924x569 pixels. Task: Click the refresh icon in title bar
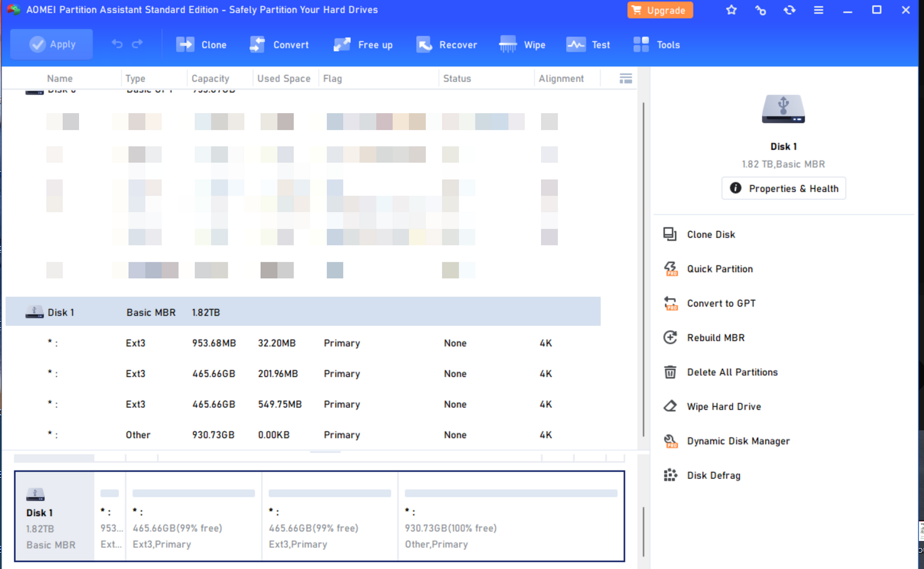tap(789, 10)
